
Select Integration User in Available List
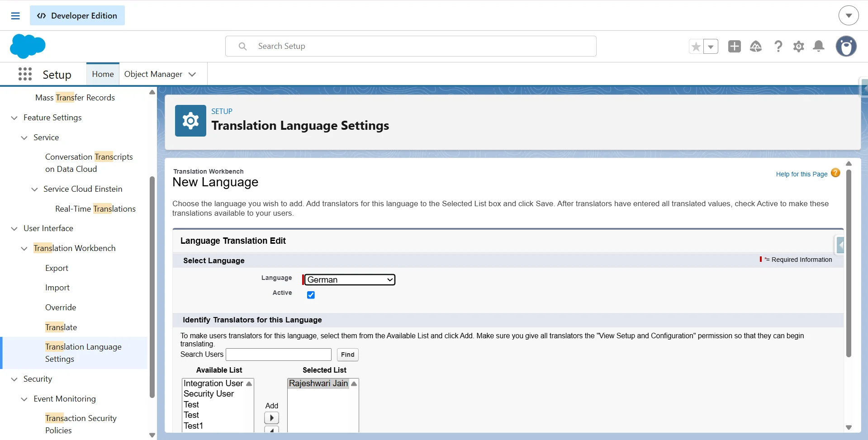(213, 383)
